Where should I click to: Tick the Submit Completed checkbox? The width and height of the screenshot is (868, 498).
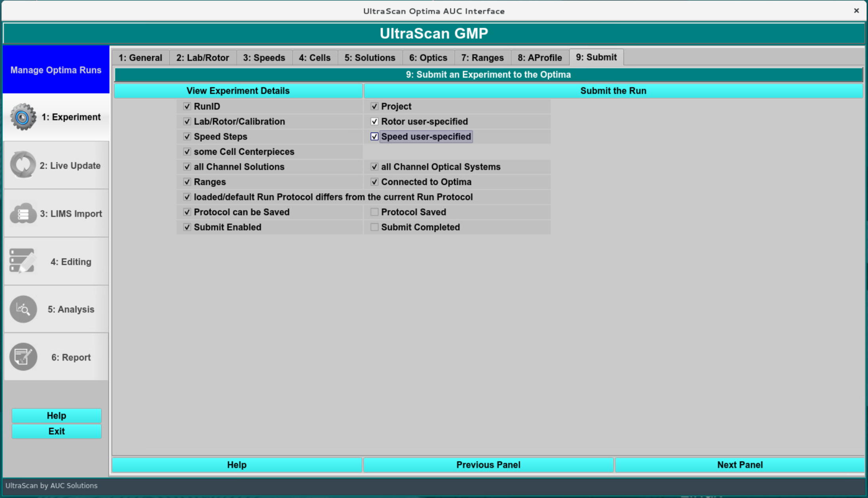[x=374, y=227]
